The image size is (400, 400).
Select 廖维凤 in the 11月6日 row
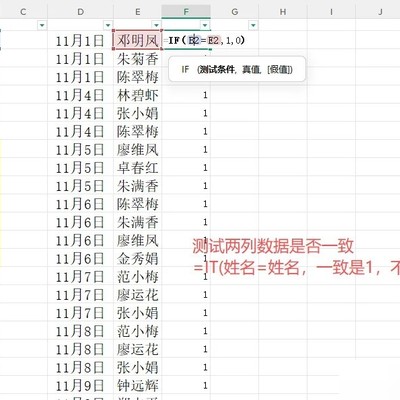pyautogui.click(x=137, y=240)
